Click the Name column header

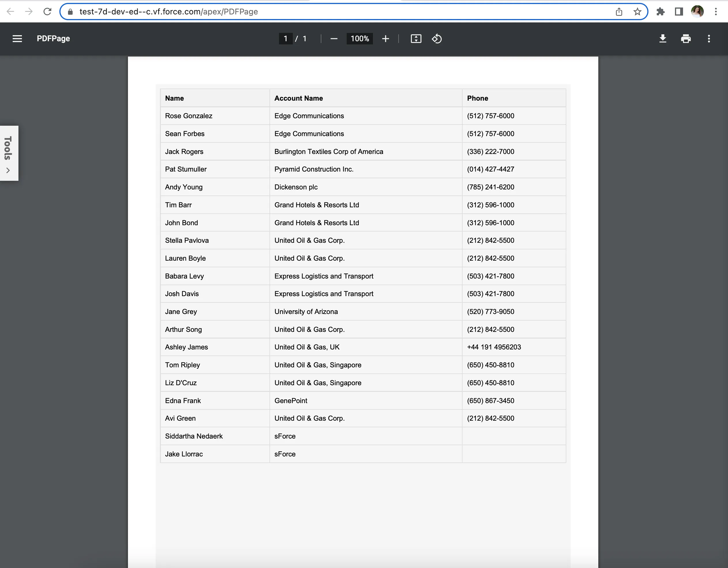click(215, 98)
